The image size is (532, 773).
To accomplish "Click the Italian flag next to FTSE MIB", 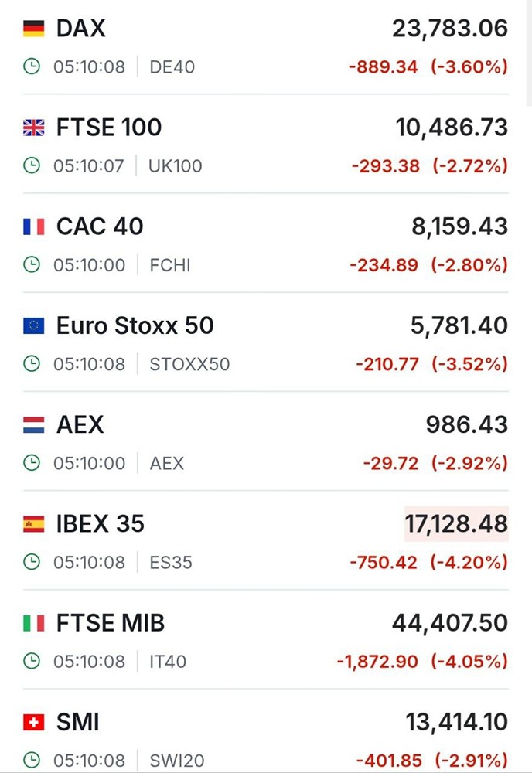I will 33,623.
